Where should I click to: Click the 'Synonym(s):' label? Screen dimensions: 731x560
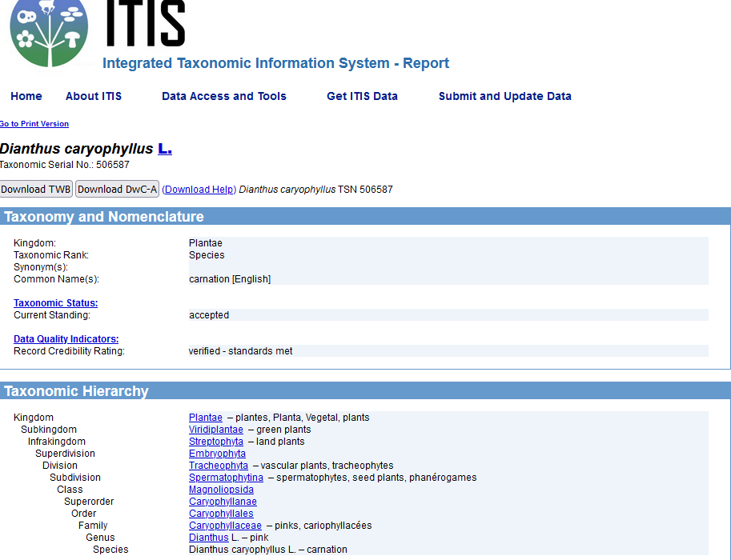coord(41,267)
